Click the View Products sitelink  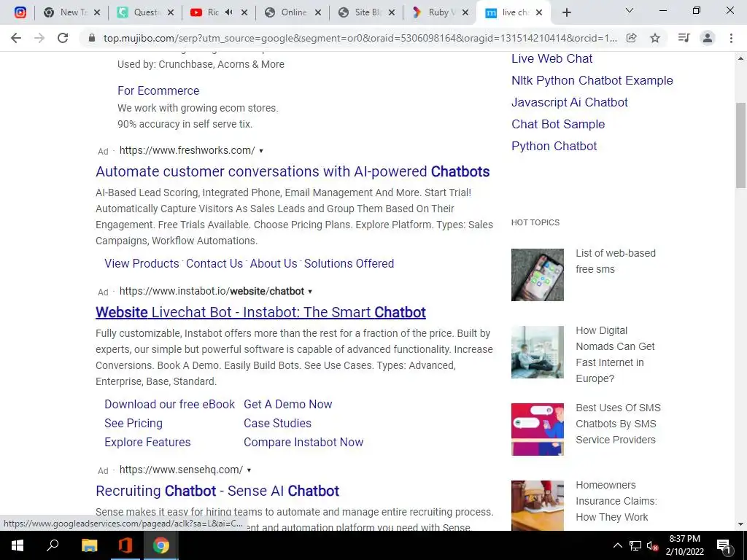(x=142, y=263)
